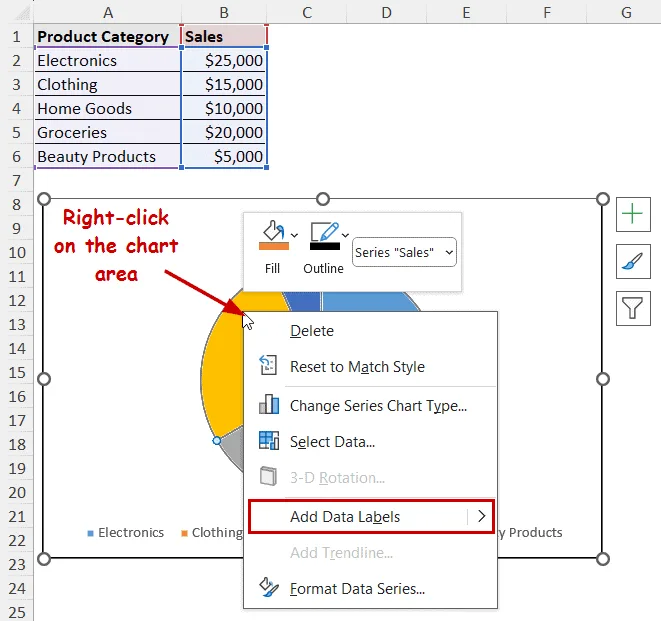This screenshot has width=661, height=621.
Task: Click Add Data Labels menu entry
Action: (x=371, y=516)
